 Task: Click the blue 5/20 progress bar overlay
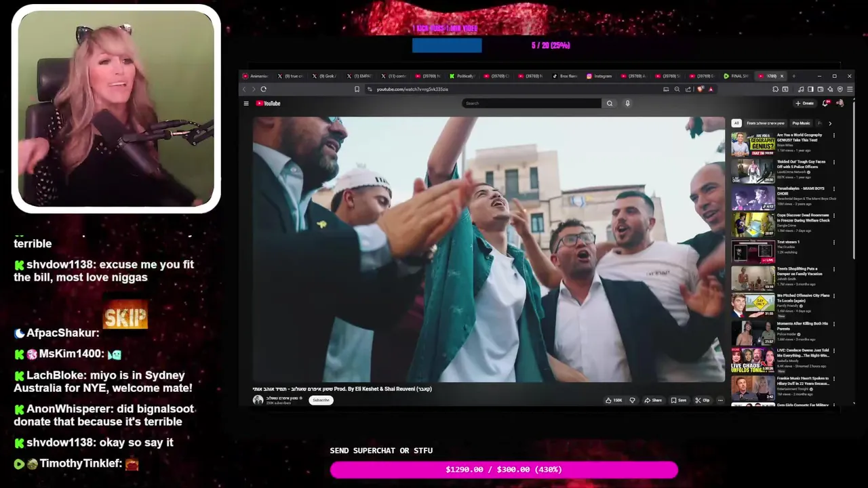pos(447,45)
